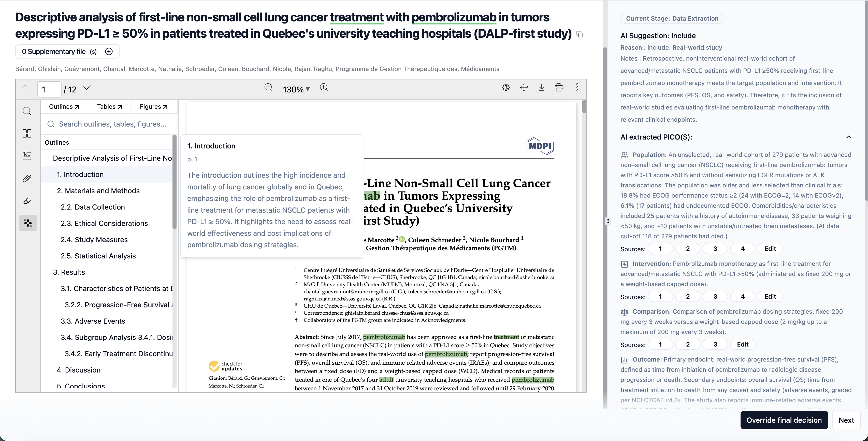Click the PDF zoom out magnifier icon
The width and height of the screenshot is (868, 441).
click(x=268, y=88)
